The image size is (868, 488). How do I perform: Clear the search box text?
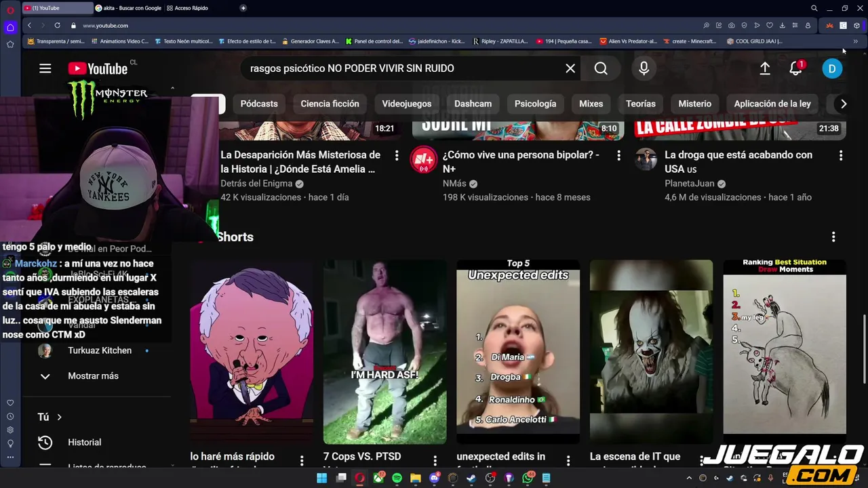570,68
